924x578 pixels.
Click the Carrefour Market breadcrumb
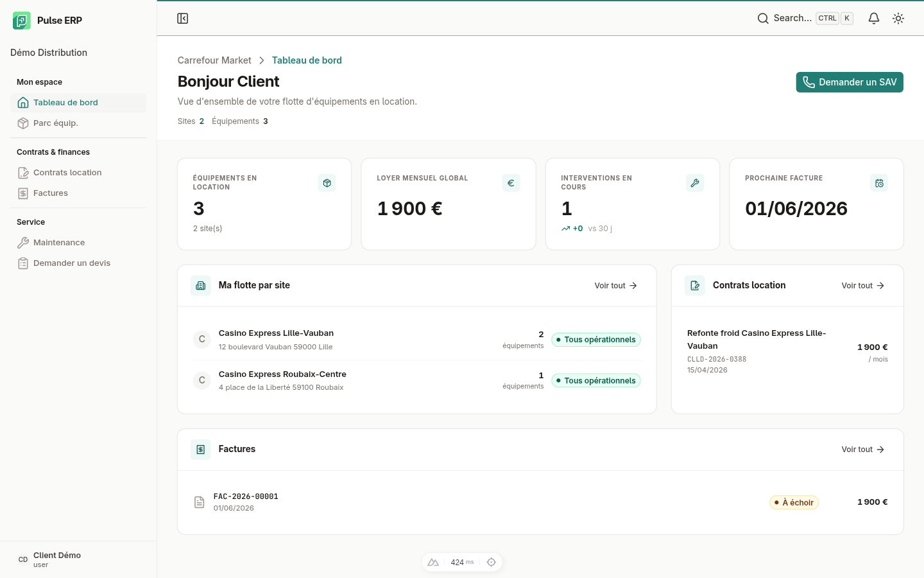(214, 60)
